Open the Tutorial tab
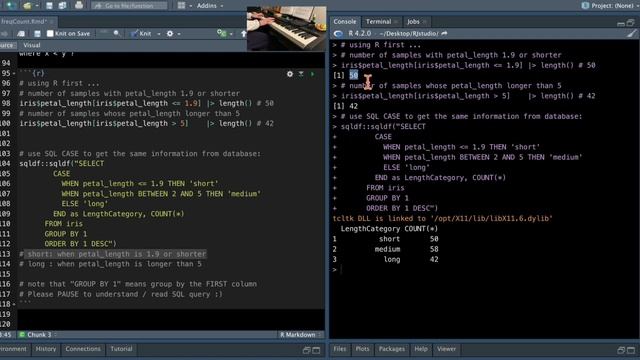The height and width of the screenshot is (360, 640). coord(121,349)
